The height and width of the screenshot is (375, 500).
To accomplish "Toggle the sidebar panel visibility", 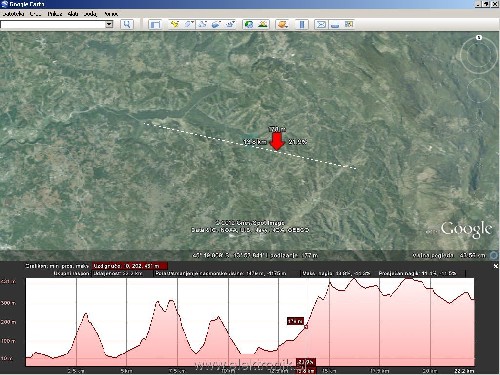I will click(x=155, y=24).
